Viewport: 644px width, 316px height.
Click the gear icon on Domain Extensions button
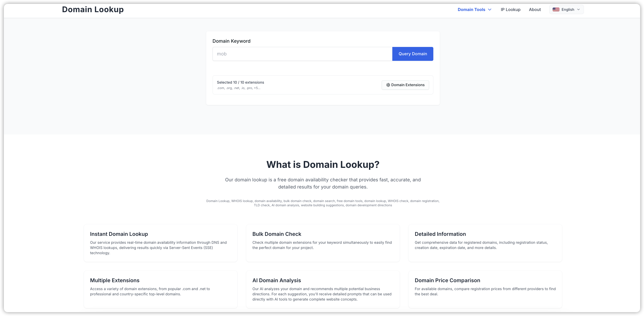coord(388,85)
